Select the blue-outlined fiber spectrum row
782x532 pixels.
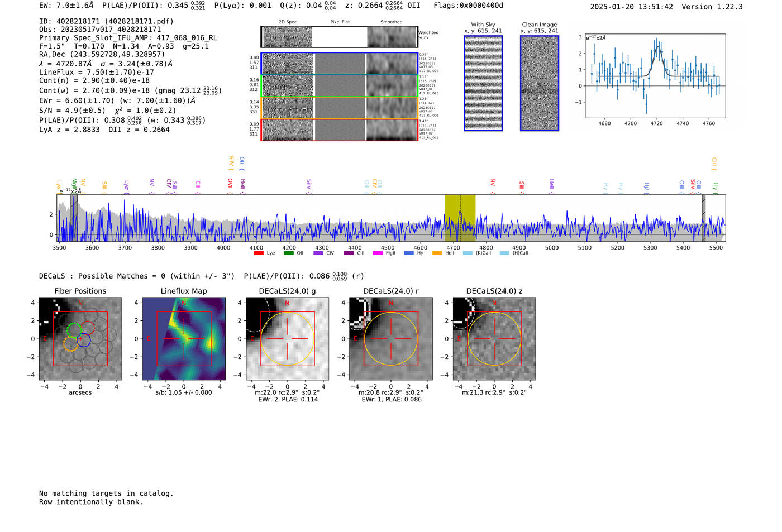pos(340,64)
